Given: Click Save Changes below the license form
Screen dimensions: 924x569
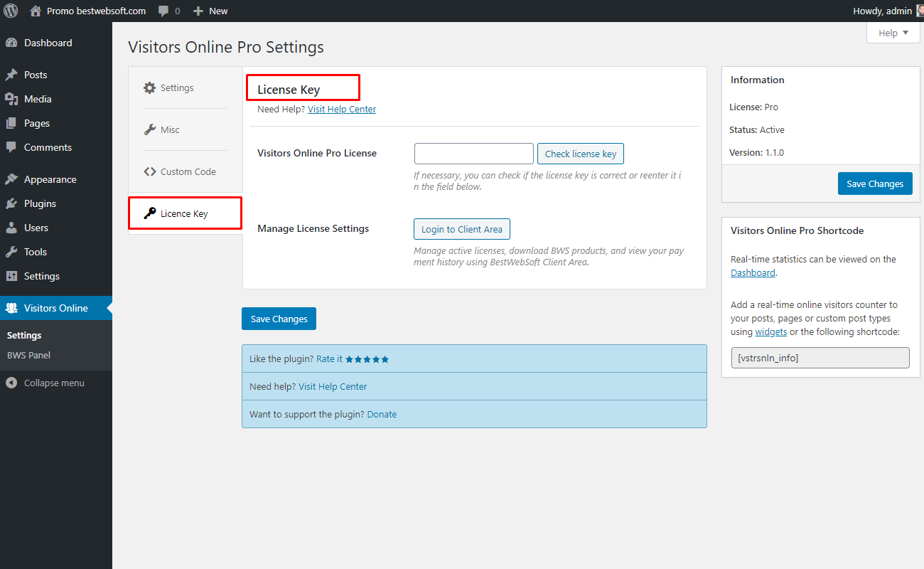Looking at the screenshot, I should pyautogui.click(x=279, y=319).
